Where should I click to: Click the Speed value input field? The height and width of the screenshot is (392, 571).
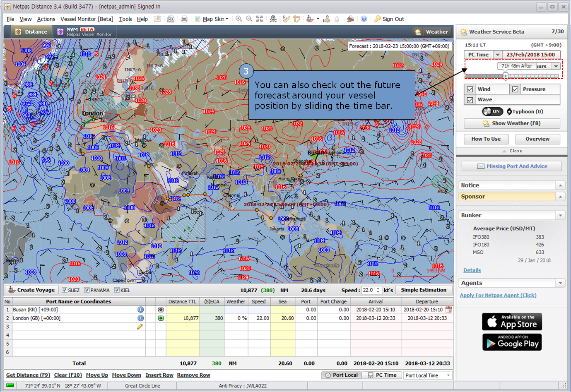368,290
